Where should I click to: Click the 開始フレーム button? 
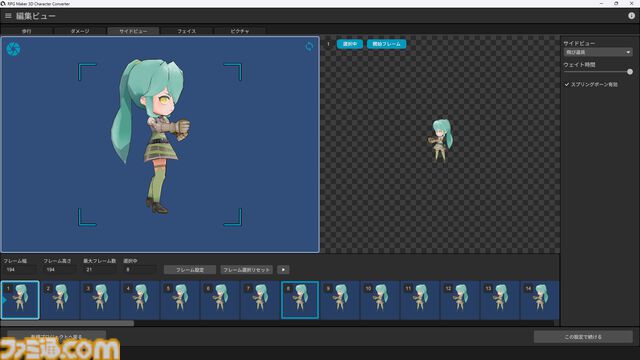[386, 44]
